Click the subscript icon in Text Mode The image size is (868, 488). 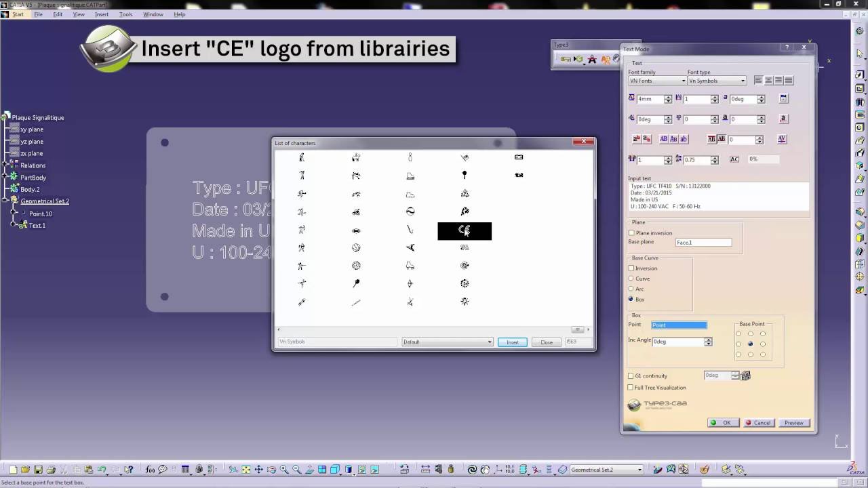point(647,139)
